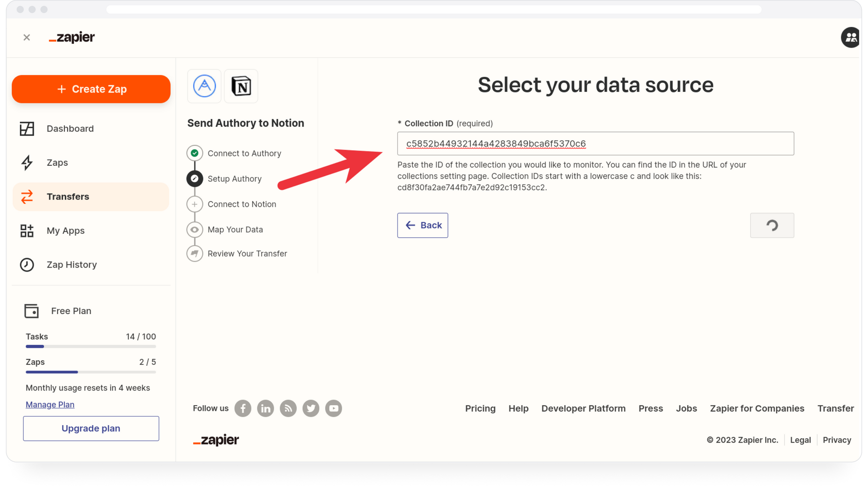Click the Authory app icon
Image resolution: width=868 pixels, height=492 pixels.
pos(204,86)
